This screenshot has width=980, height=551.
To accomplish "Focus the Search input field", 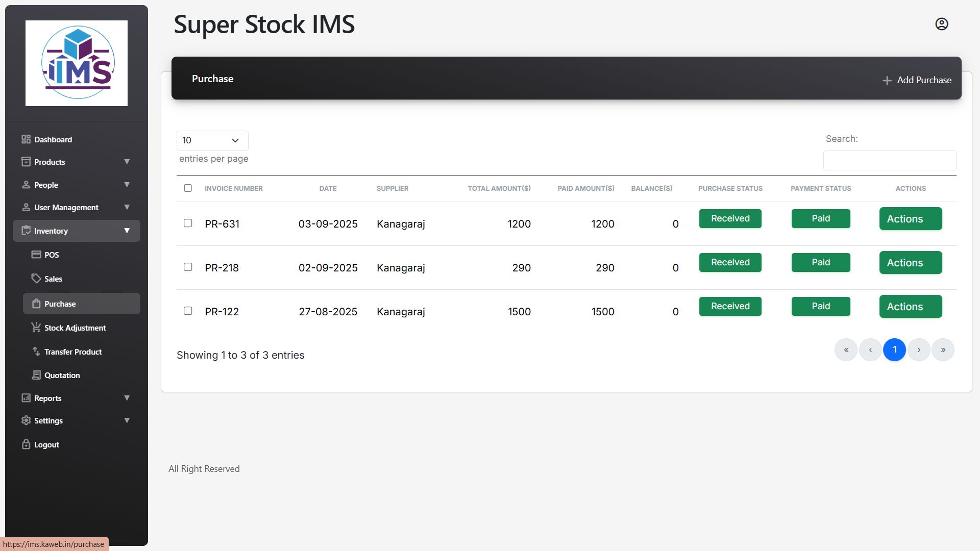I will pos(889,160).
